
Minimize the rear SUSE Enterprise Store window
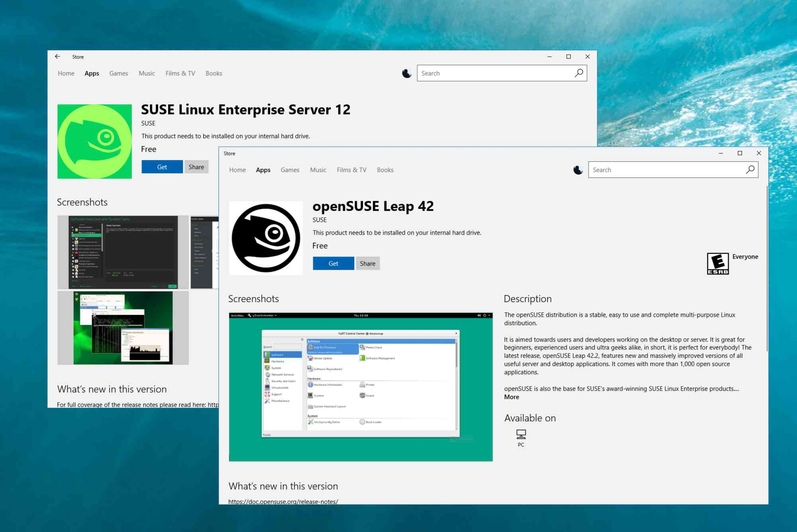(x=550, y=57)
